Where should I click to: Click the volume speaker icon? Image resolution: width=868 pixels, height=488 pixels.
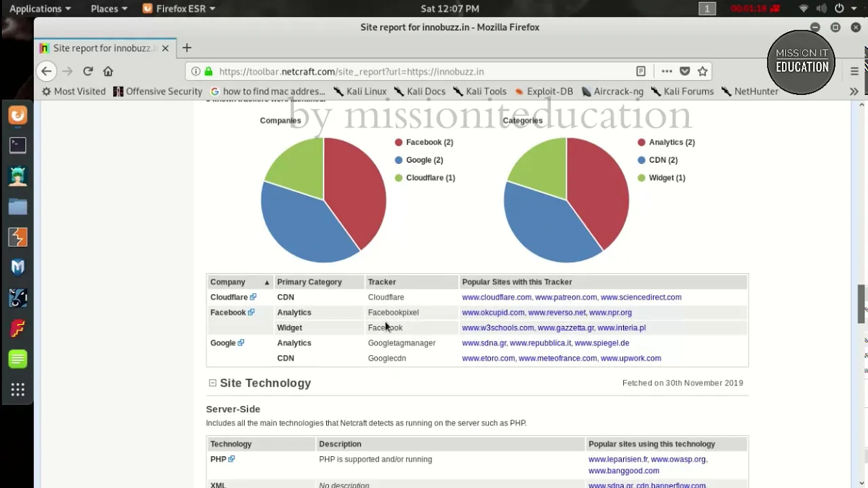point(821,9)
